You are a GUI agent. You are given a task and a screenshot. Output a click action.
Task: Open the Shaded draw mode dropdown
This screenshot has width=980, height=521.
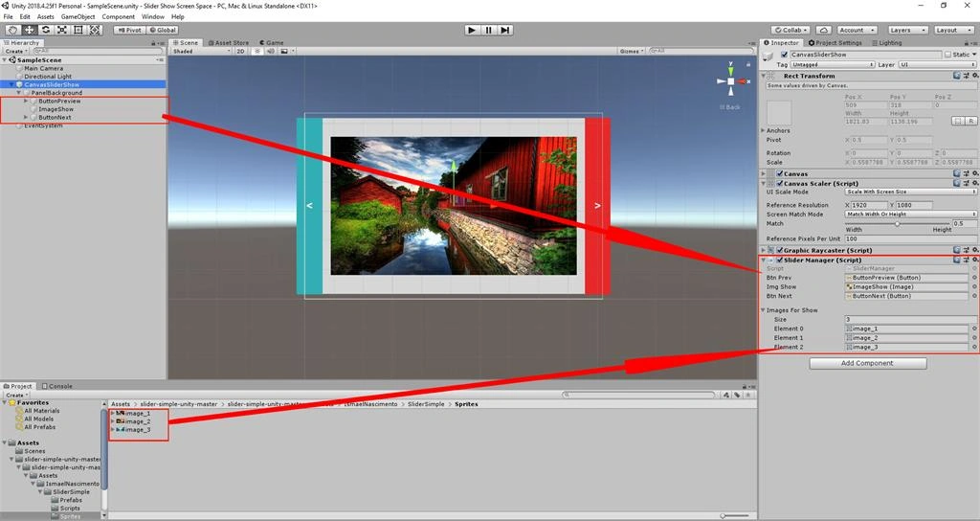201,52
